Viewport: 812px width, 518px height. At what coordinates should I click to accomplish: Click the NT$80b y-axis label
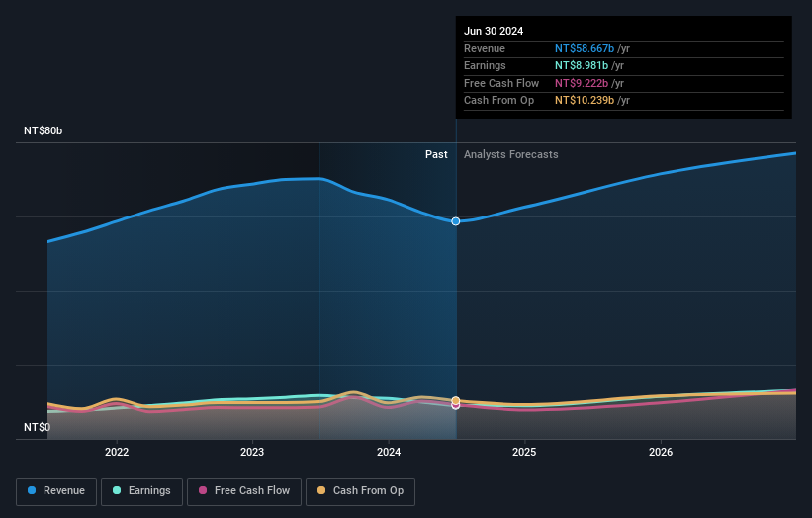click(43, 130)
